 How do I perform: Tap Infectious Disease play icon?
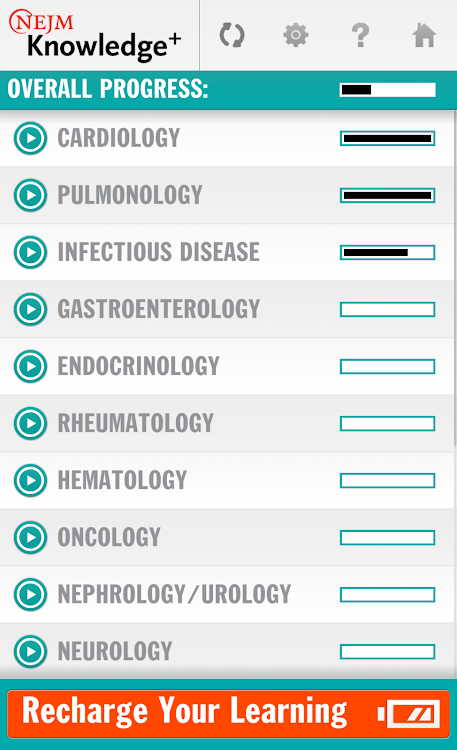(x=30, y=252)
